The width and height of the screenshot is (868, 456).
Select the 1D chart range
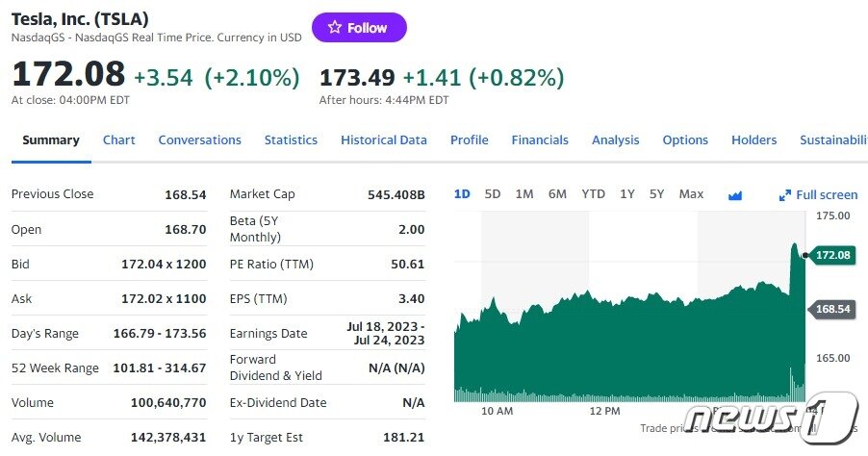462,194
